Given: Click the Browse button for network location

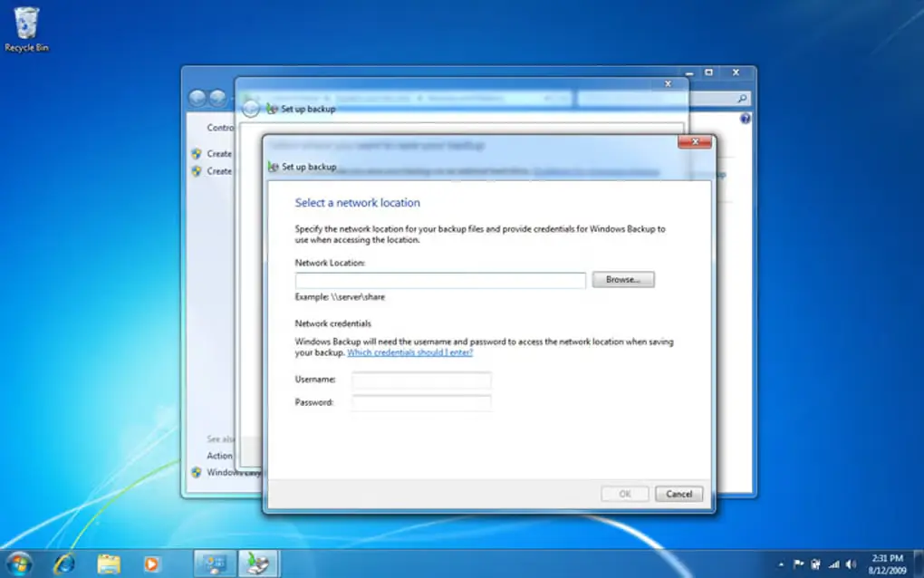Looking at the screenshot, I should pos(622,279).
